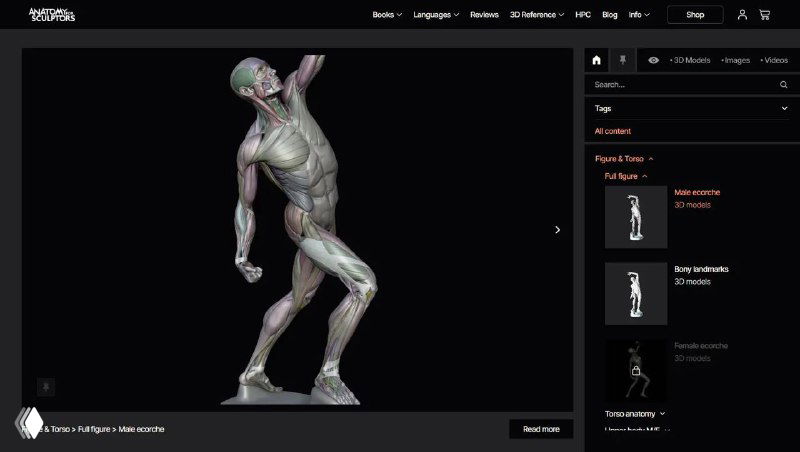Click the Bony landmarks title link

(701, 269)
